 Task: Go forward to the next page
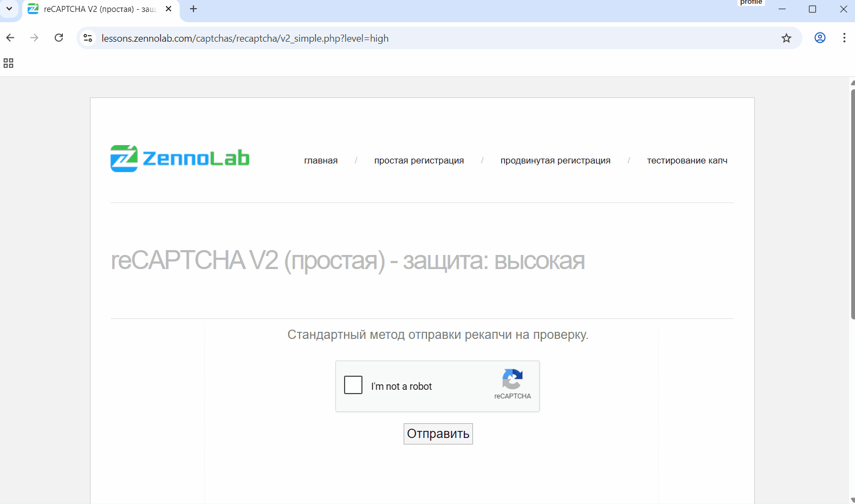[x=34, y=38]
